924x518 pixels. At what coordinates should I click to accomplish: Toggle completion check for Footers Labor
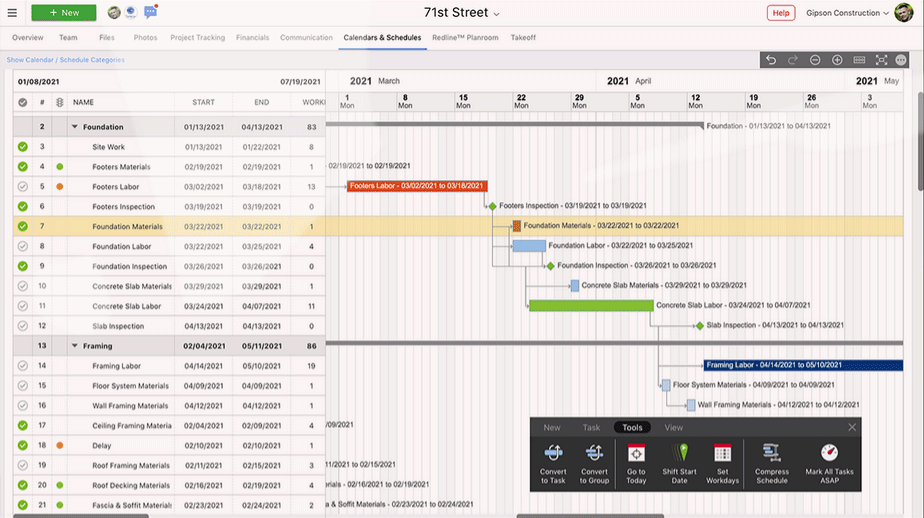(x=22, y=187)
